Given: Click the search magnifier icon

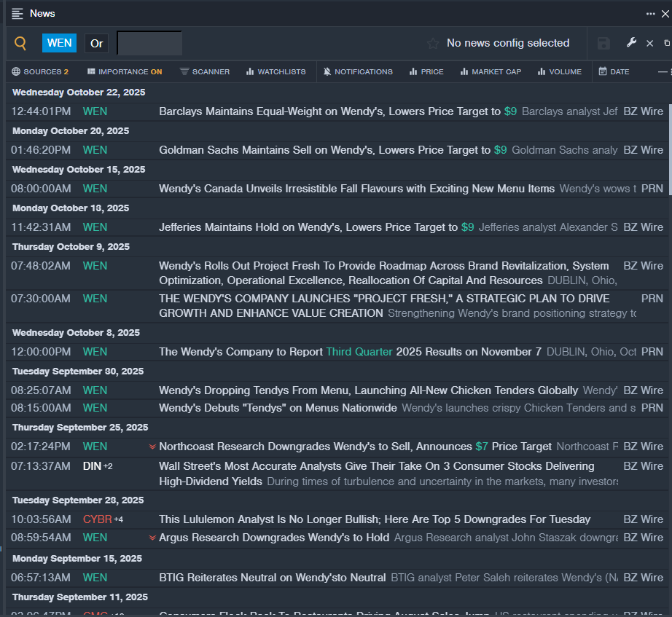Looking at the screenshot, I should (x=20, y=44).
